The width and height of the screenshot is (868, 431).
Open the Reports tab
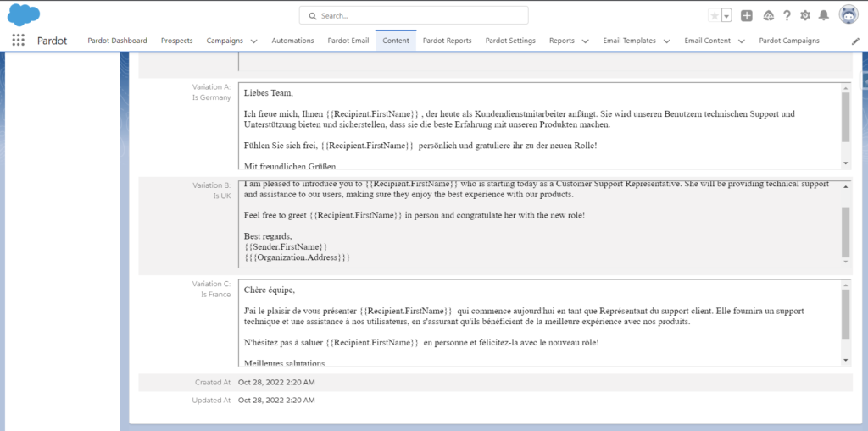562,41
